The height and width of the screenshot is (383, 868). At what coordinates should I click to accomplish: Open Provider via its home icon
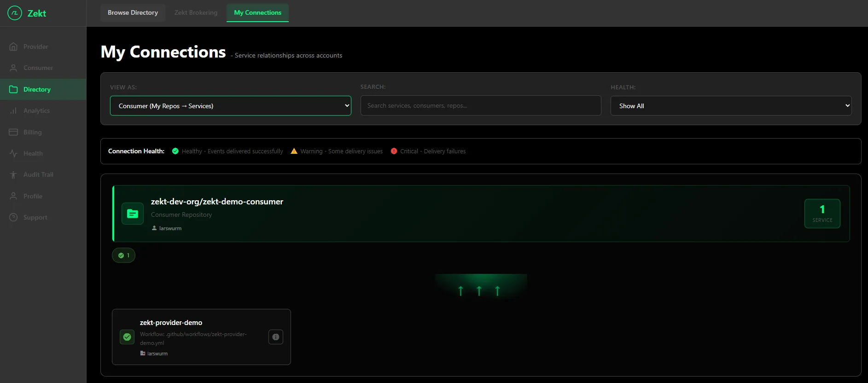(13, 46)
